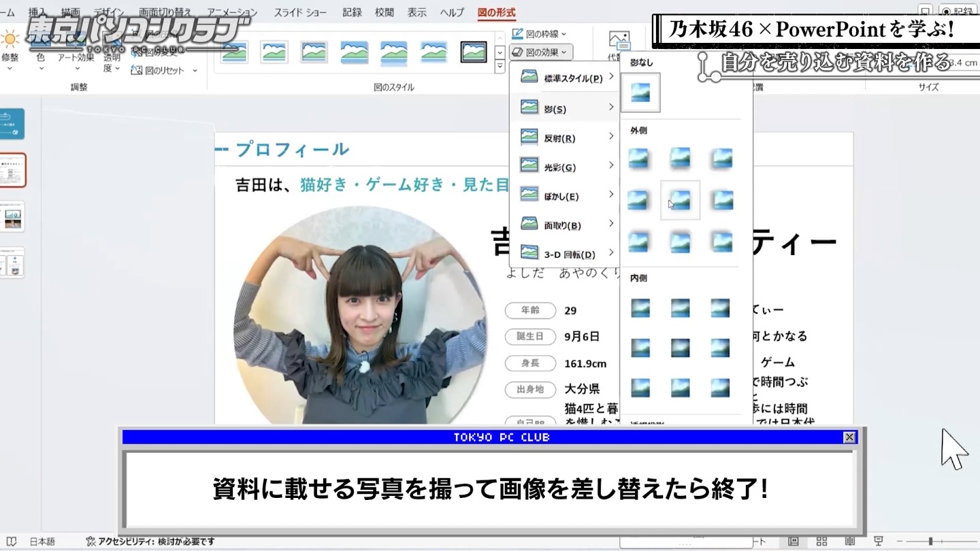Screen dimensions: 980x551
Task: Open the 校閲 review tab
Action: coord(384,12)
